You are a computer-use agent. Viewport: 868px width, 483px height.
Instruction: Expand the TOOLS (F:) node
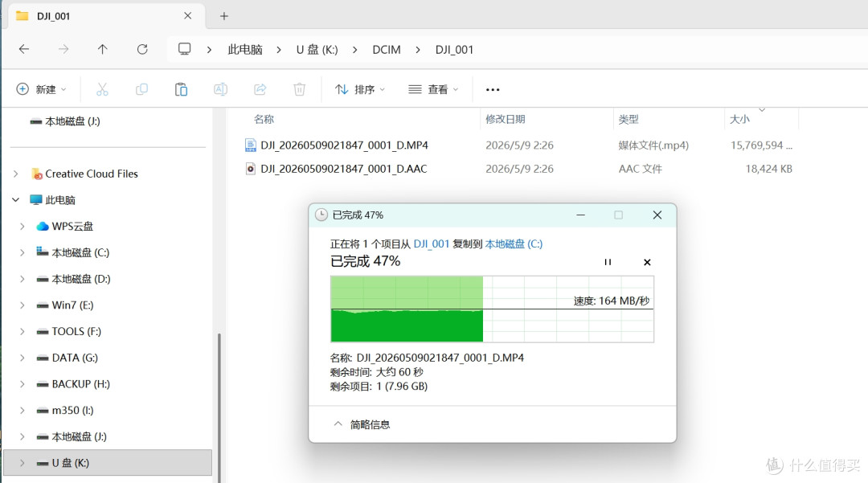(23, 331)
